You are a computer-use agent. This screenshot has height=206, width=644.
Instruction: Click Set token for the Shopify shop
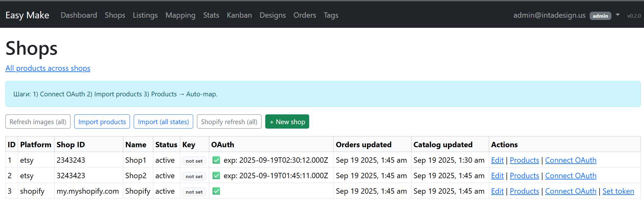tap(618, 191)
